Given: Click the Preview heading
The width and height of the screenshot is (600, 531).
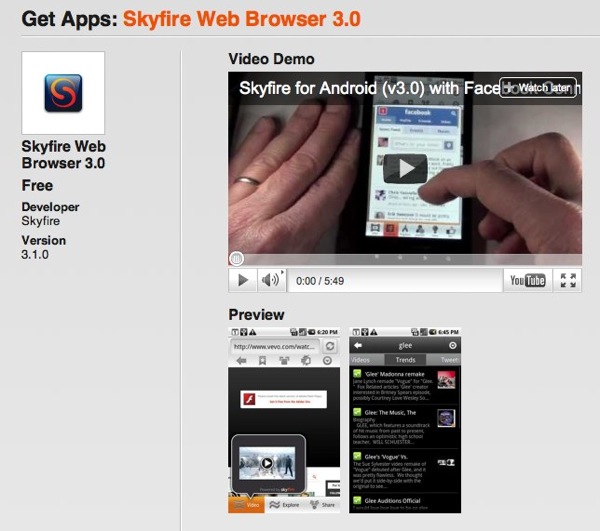Looking at the screenshot, I should click(256, 315).
